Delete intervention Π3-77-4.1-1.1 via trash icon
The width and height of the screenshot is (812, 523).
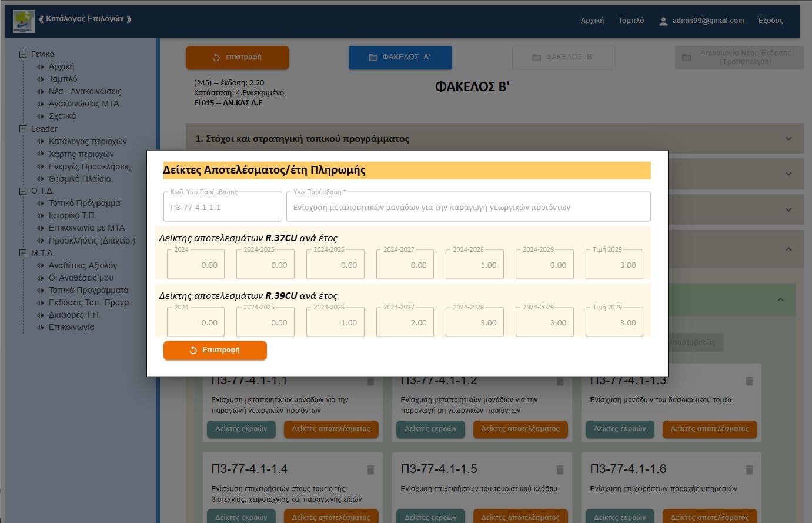point(370,381)
